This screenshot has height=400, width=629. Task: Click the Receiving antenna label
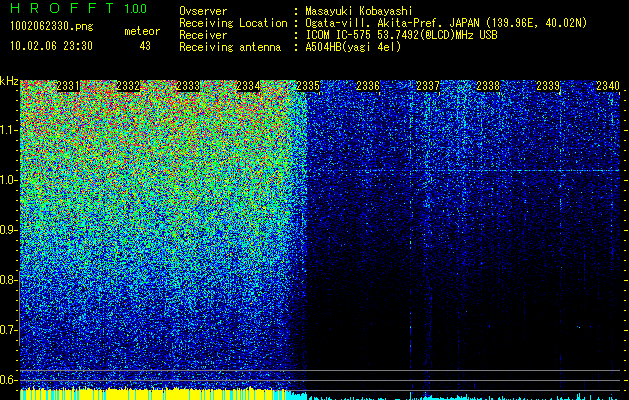tap(230, 47)
